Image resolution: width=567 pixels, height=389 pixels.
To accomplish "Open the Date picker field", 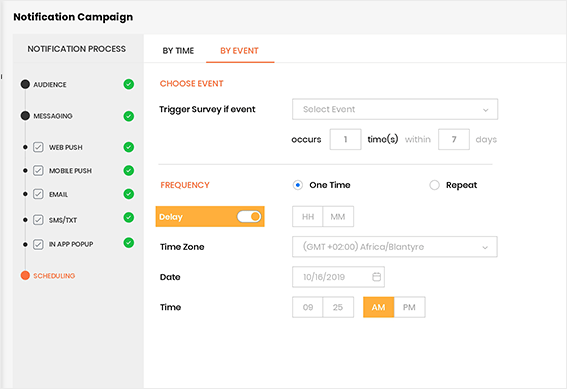I will pos(338,277).
